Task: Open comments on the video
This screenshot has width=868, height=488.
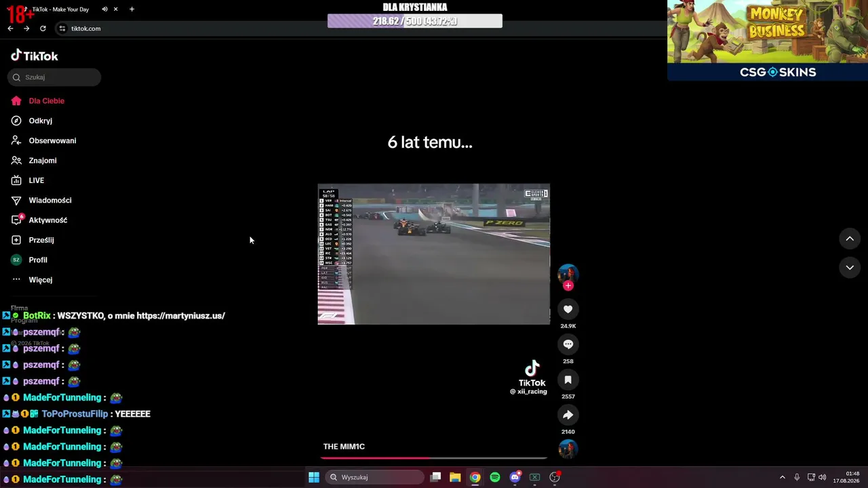Action: point(568,344)
